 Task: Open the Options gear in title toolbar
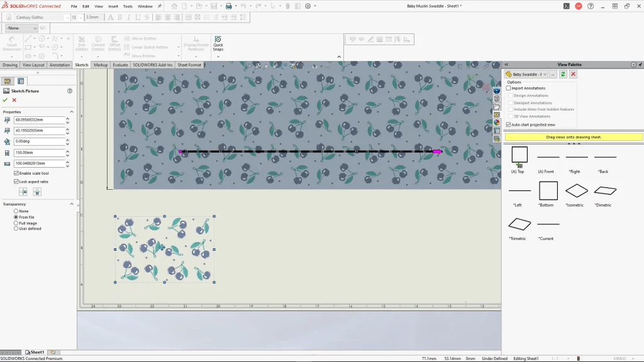308,6
